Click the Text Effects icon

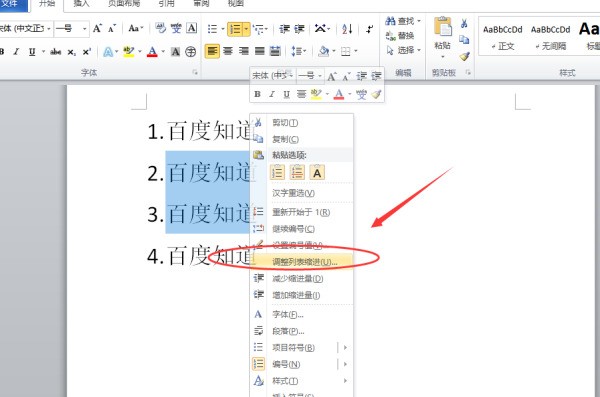click(109, 52)
